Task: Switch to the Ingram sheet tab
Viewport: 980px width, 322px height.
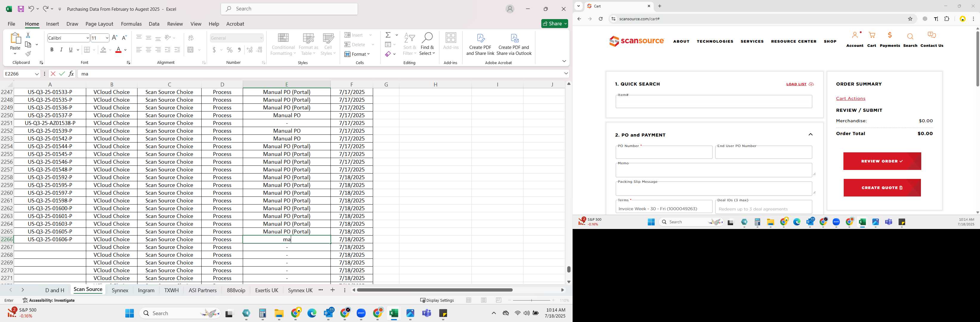Action: [x=146, y=290]
